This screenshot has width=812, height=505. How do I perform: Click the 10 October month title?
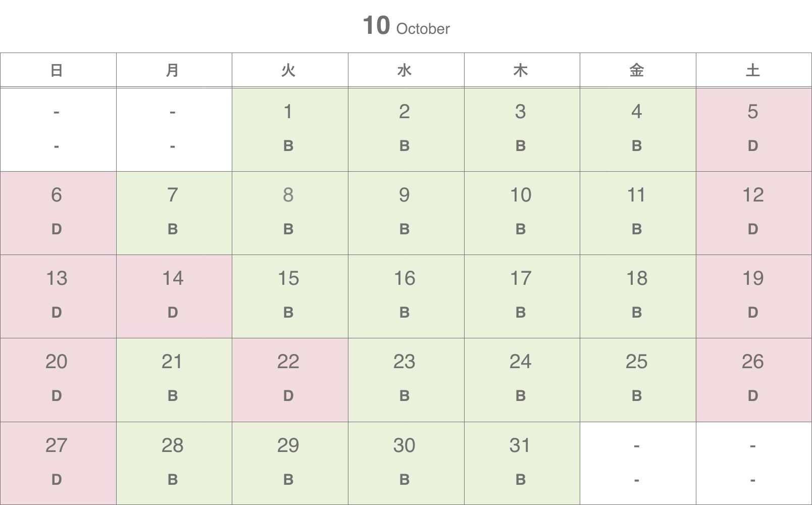[x=406, y=25]
